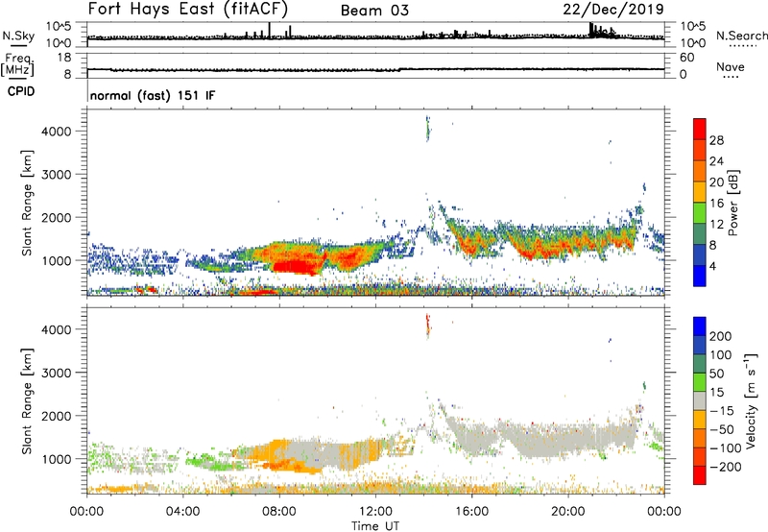
Task: Click the '18' tick on the frequency axis
Action: (x=64, y=58)
